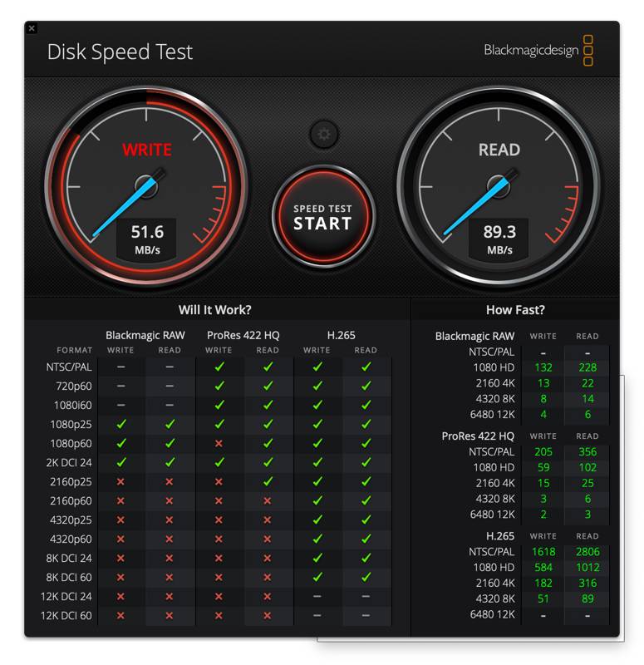Select the How Fast? panel header
Screen dimensions: 644x665
[x=515, y=309]
